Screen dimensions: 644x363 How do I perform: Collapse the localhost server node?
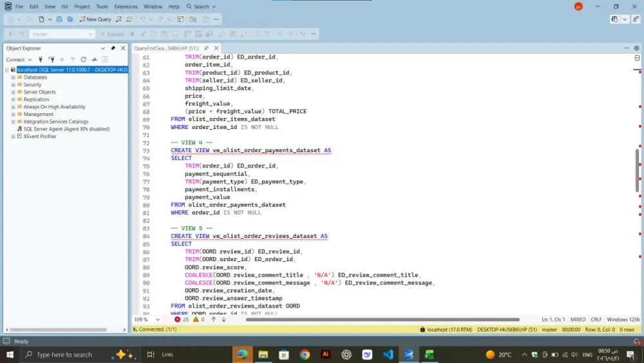pyautogui.click(x=7, y=70)
